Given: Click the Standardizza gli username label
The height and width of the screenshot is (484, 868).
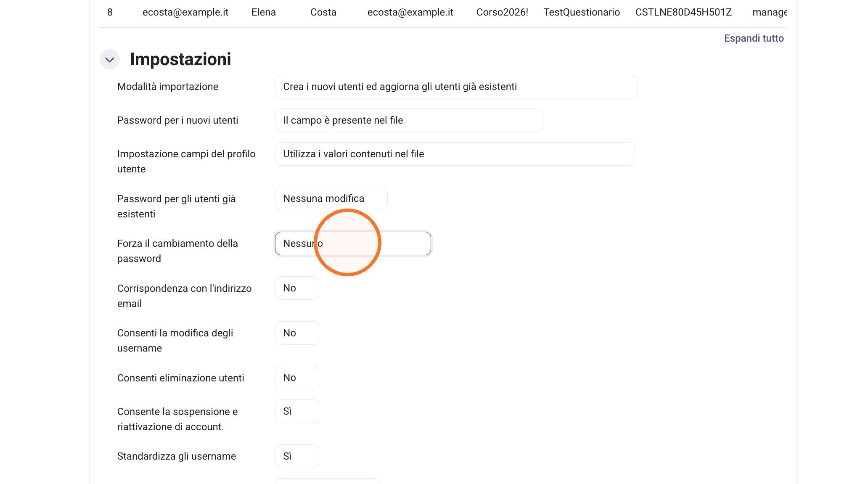Looking at the screenshot, I should [177, 456].
